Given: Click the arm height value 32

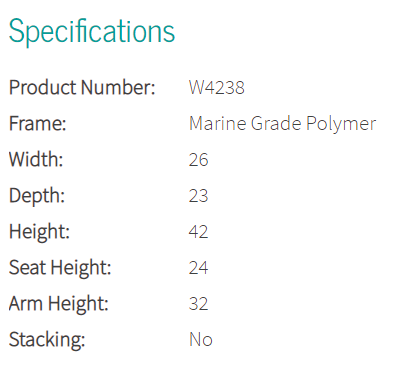Looking at the screenshot, I should click(199, 304).
